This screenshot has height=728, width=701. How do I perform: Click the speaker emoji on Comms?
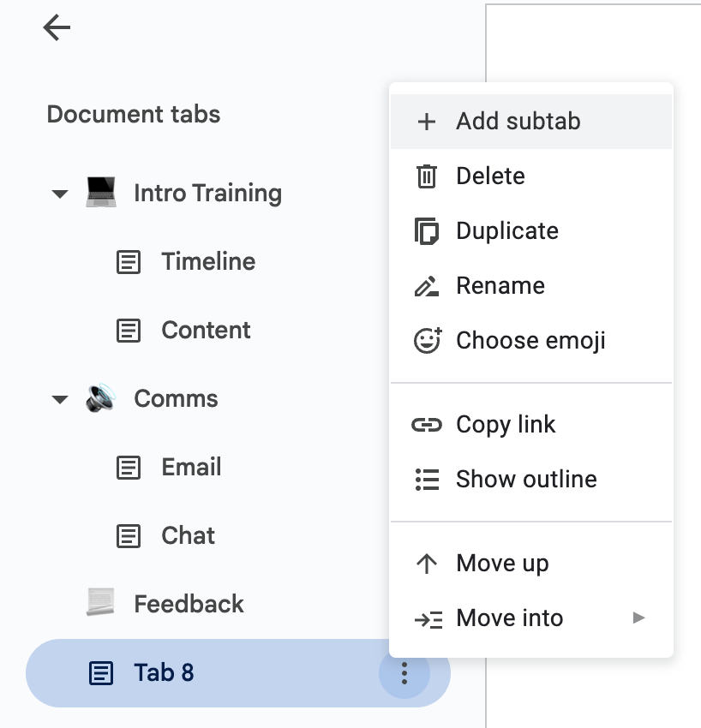click(x=100, y=398)
